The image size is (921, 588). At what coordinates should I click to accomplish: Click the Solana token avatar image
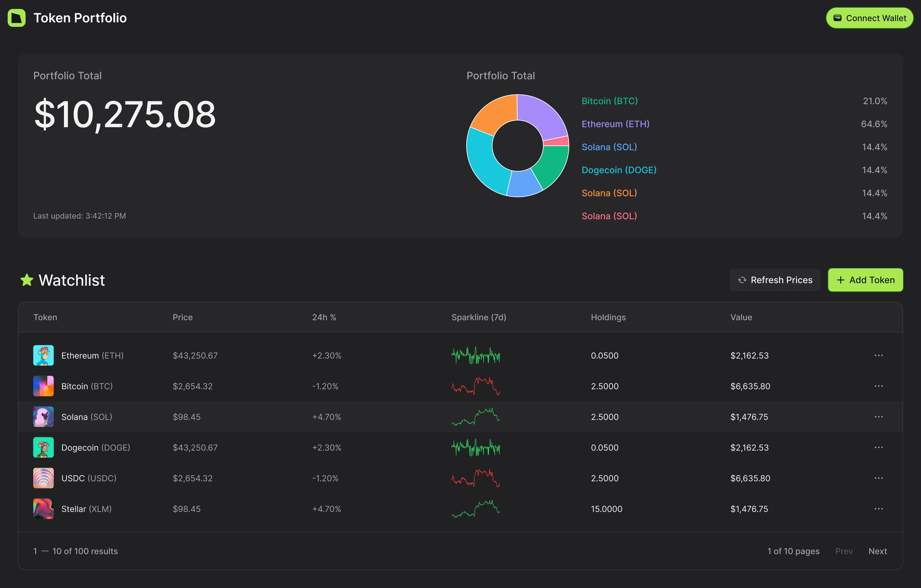(43, 416)
